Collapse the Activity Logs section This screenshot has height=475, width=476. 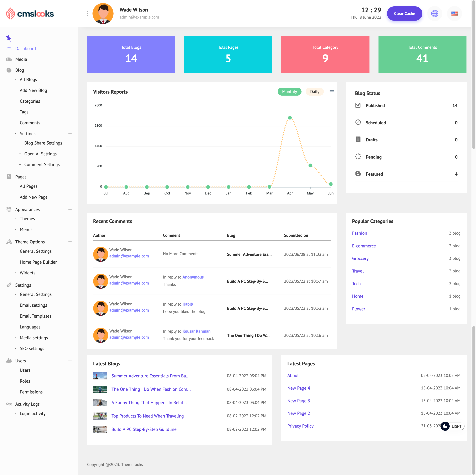(x=70, y=404)
